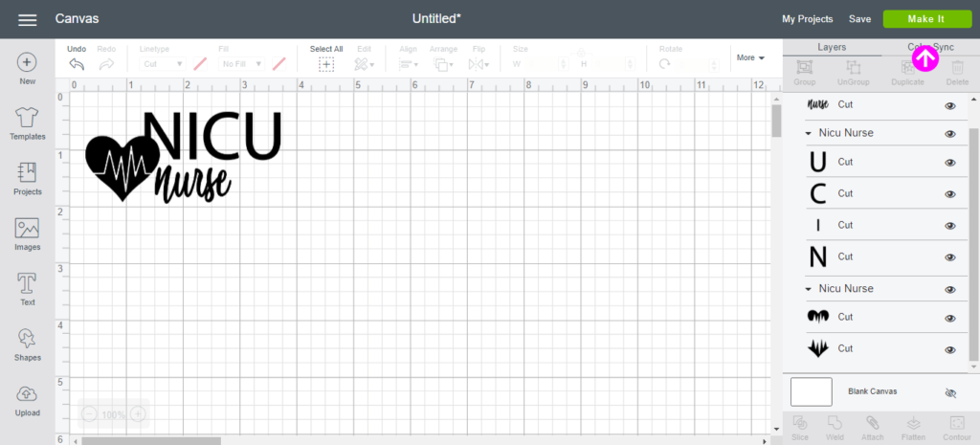
Task: Expand the More dropdown
Action: (750, 58)
